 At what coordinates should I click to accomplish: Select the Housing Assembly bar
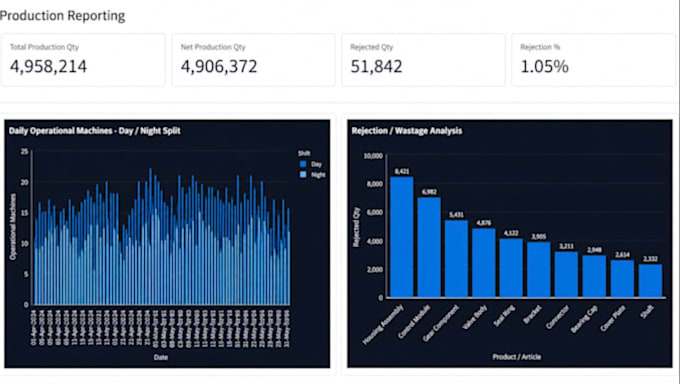402,237
